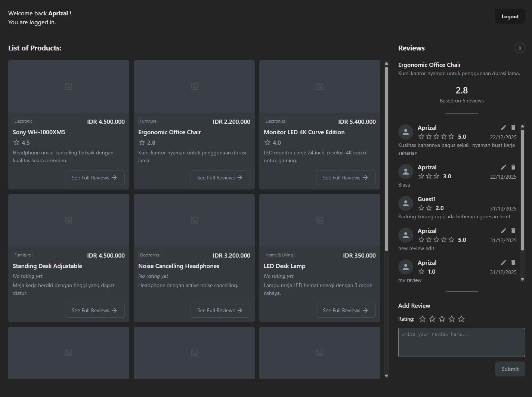Click Guest1's review text about Packing

coord(454,216)
